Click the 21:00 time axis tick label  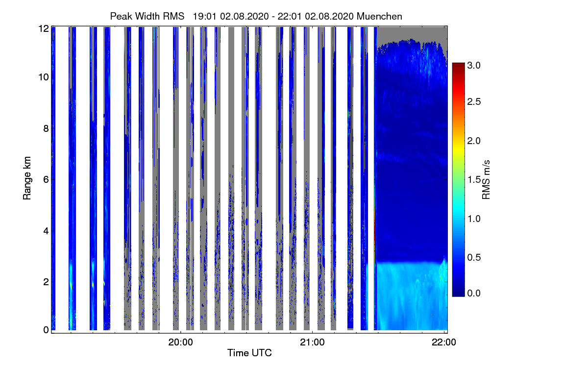click(313, 342)
